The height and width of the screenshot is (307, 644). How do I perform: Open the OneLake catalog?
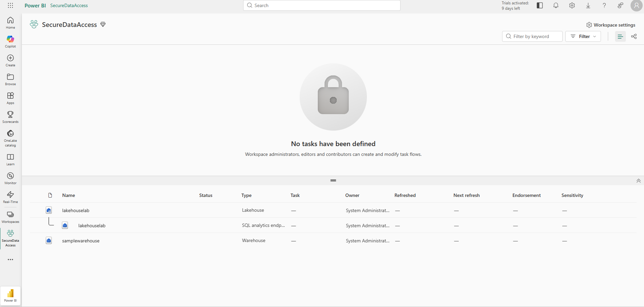click(10, 138)
